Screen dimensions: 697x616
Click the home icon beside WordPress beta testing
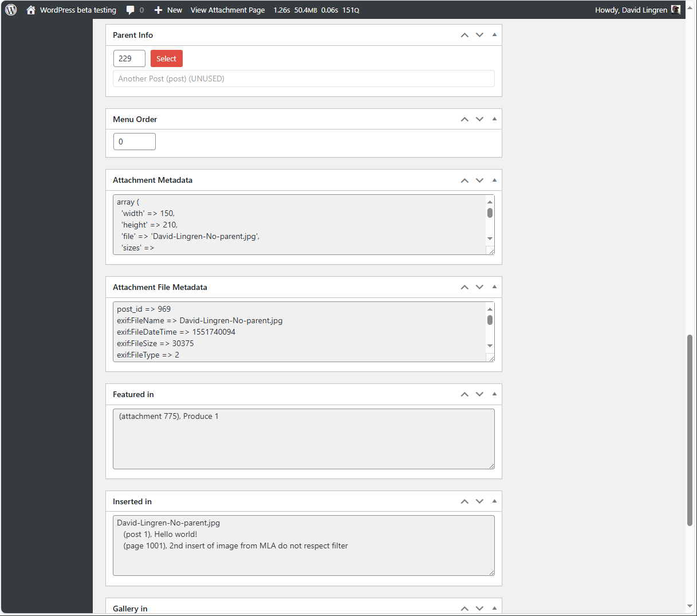pyautogui.click(x=31, y=10)
